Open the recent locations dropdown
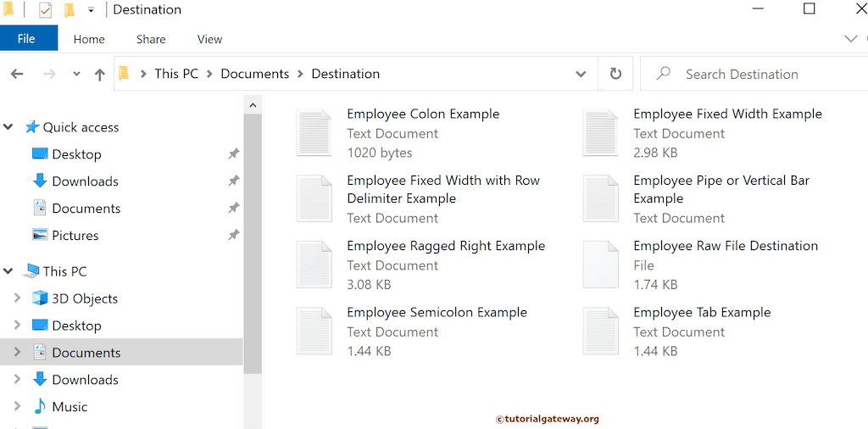The width and height of the screenshot is (868, 429). [76, 74]
